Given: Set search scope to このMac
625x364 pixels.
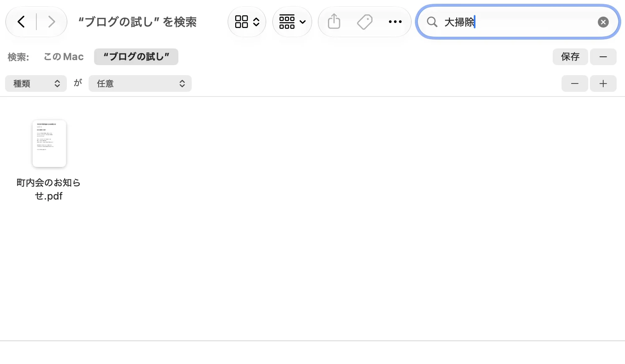Looking at the screenshot, I should 64,57.
